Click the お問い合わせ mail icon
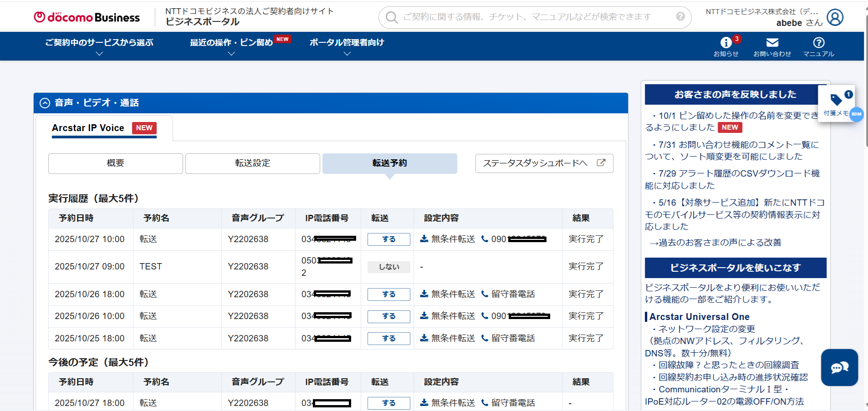The image size is (868, 411). (772, 43)
